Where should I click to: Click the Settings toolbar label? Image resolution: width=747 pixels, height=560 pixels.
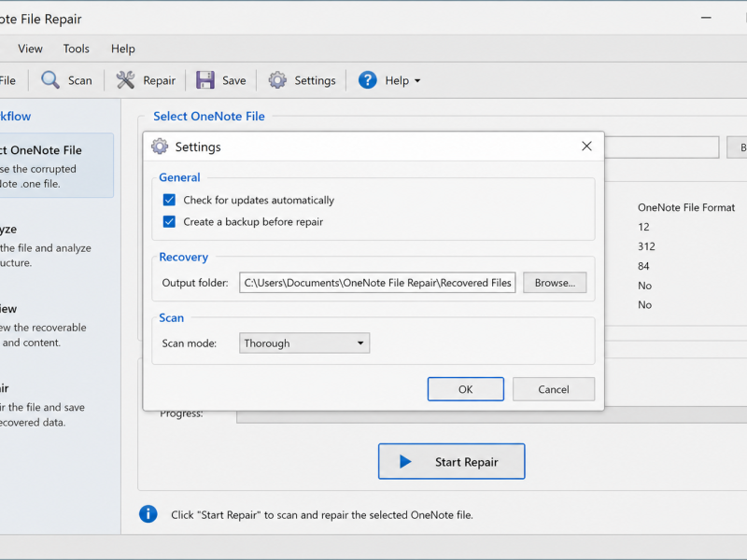315,80
